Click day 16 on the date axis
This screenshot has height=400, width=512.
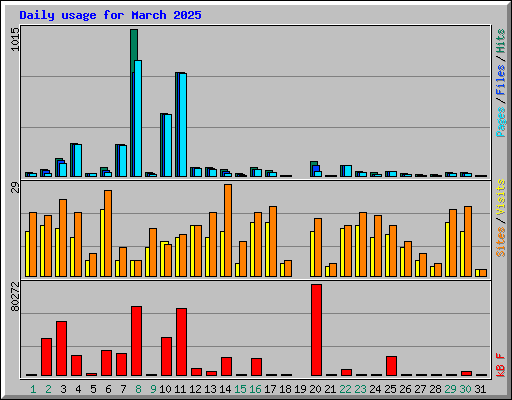255,389
